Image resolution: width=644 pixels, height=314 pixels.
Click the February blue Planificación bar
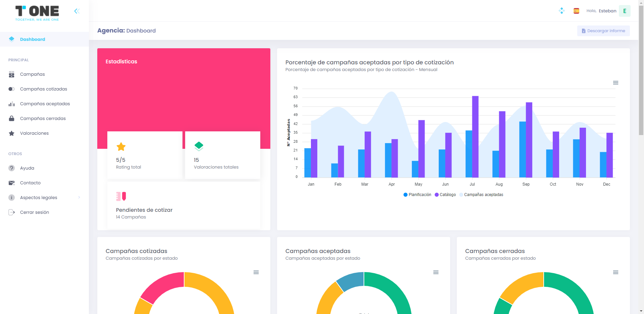334,171
